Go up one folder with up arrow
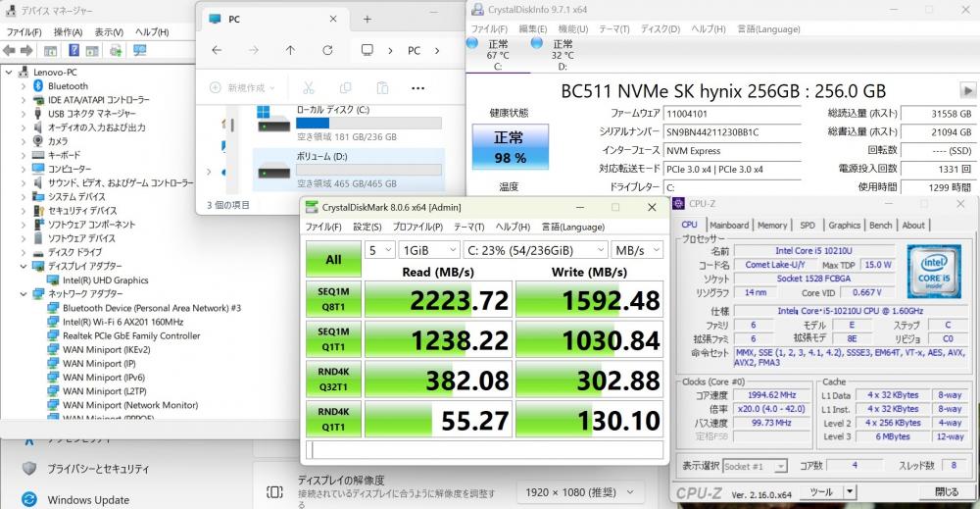The width and height of the screenshot is (980, 509). (x=290, y=50)
